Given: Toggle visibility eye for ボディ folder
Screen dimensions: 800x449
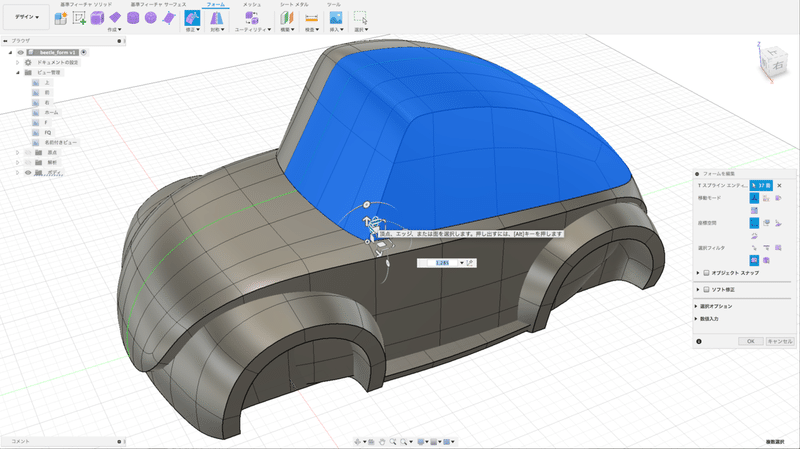Looking at the screenshot, I should [28, 173].
